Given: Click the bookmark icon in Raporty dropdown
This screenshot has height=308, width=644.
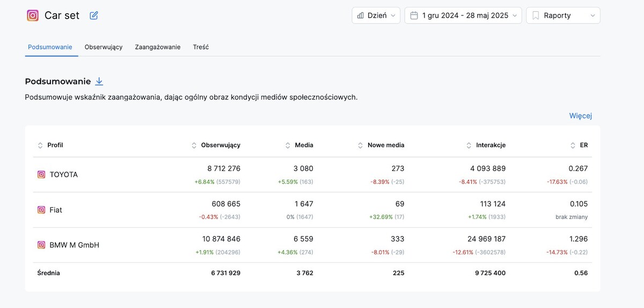Looking at the screenshot, I should click(536, 16).
